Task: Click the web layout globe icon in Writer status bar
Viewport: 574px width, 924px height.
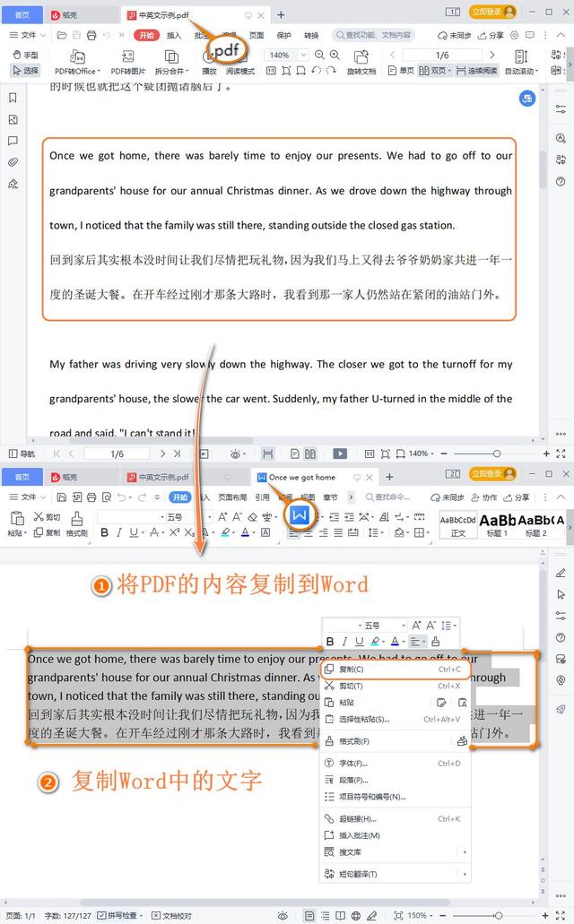Action: coord(356,915)
